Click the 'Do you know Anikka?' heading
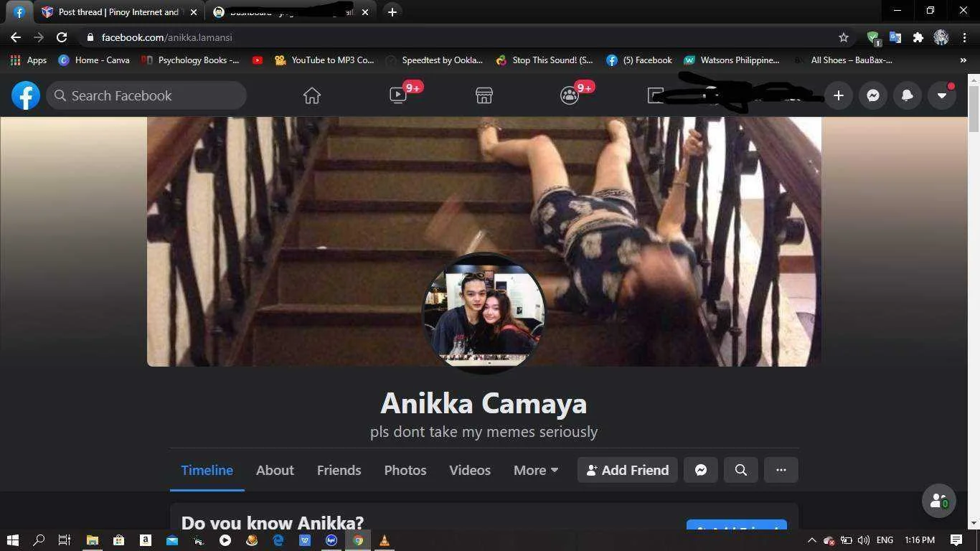The image size is (980, 551). point(273,522)
